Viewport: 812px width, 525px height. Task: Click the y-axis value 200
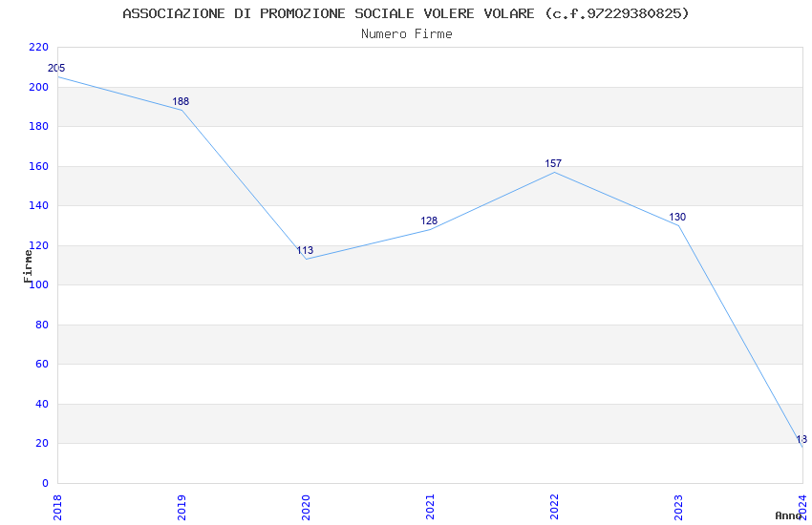pyautogui.click(x=39, y=87)
